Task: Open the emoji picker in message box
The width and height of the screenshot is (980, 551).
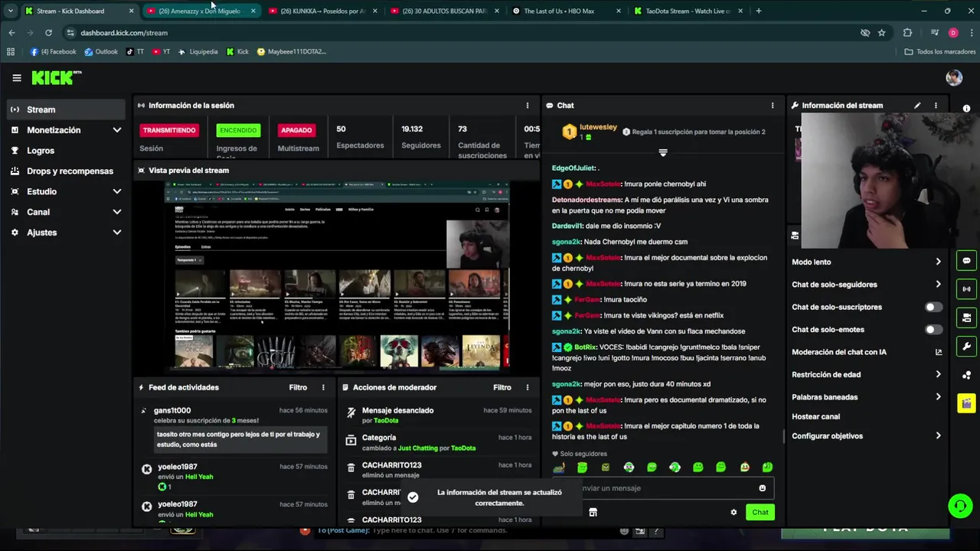Action: tap(762, 488)
